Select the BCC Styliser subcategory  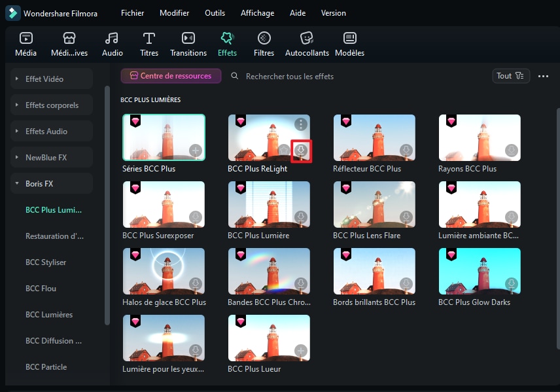click(46, 262)
